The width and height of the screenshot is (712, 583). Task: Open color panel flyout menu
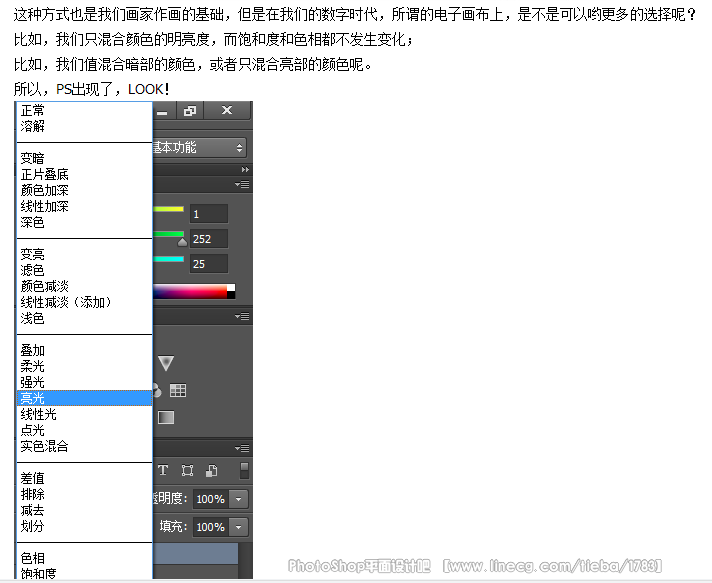click(x=242, y=184)
